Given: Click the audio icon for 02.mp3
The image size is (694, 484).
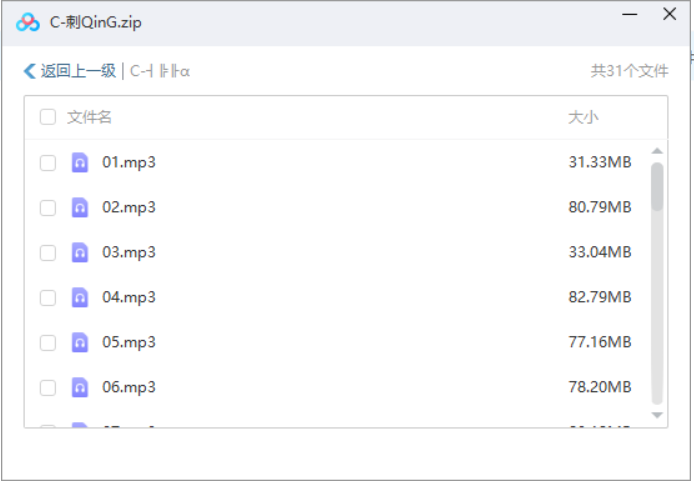Looking at the screenshot, I should pos(80,208).
